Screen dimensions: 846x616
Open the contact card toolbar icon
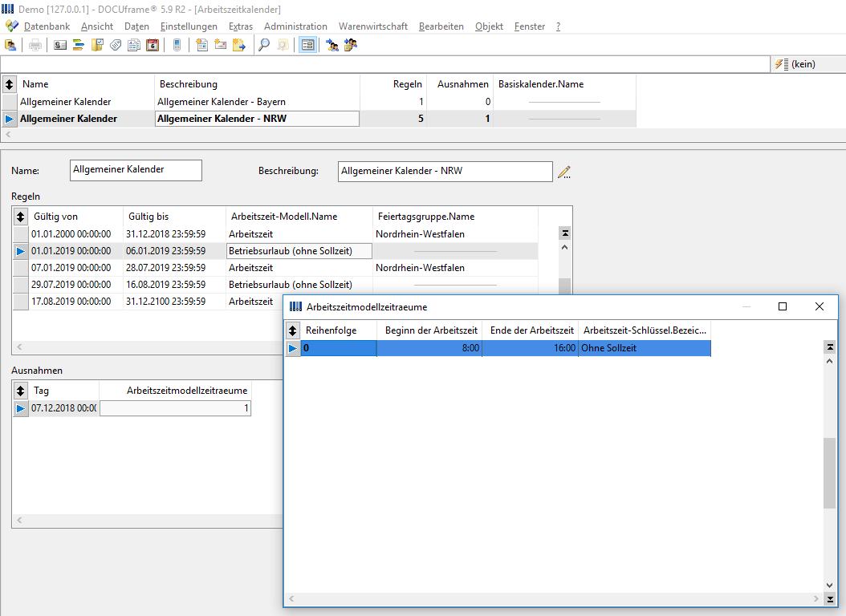pyautogui.click(x=60, y=45)
